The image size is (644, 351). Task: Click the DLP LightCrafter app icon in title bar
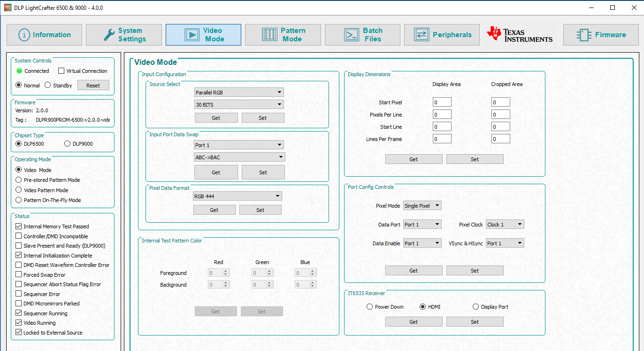pos(7,8)
